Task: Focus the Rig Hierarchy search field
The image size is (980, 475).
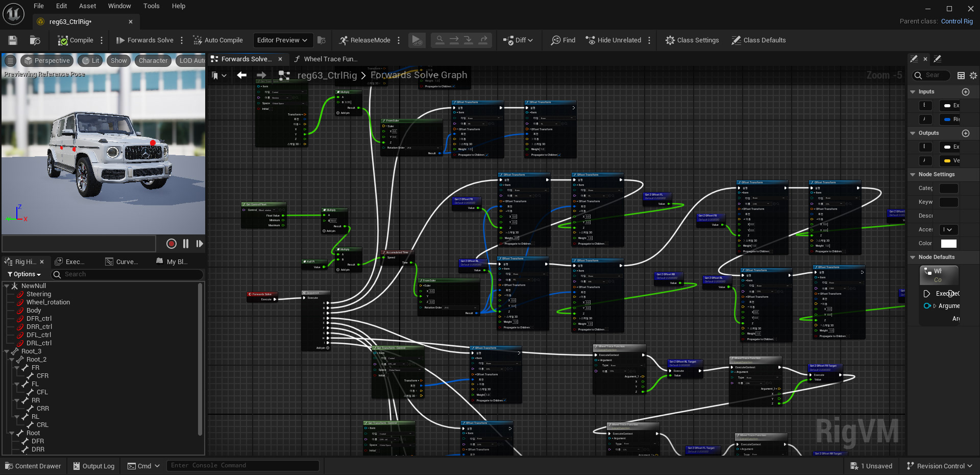Action: coord(128,274)
